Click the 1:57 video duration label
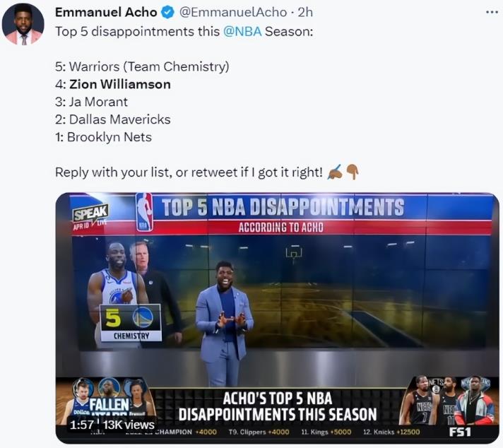The image size is (503, 448). tap(81, 425)
